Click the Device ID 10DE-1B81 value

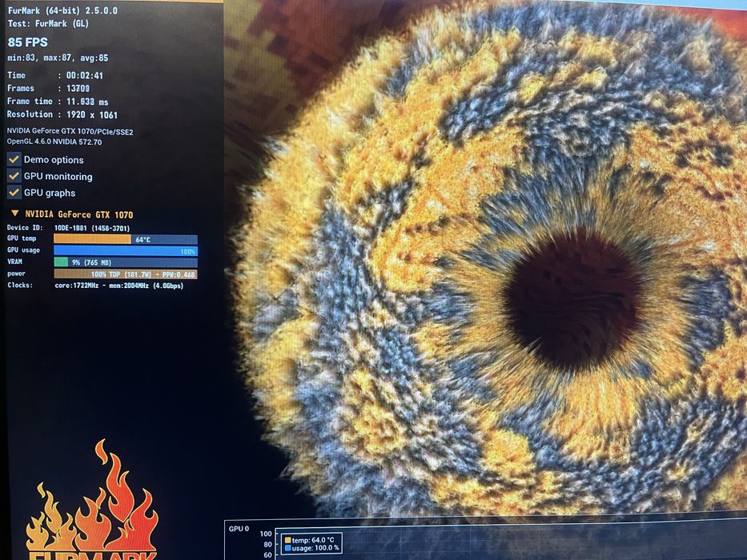tap(92, 228)
